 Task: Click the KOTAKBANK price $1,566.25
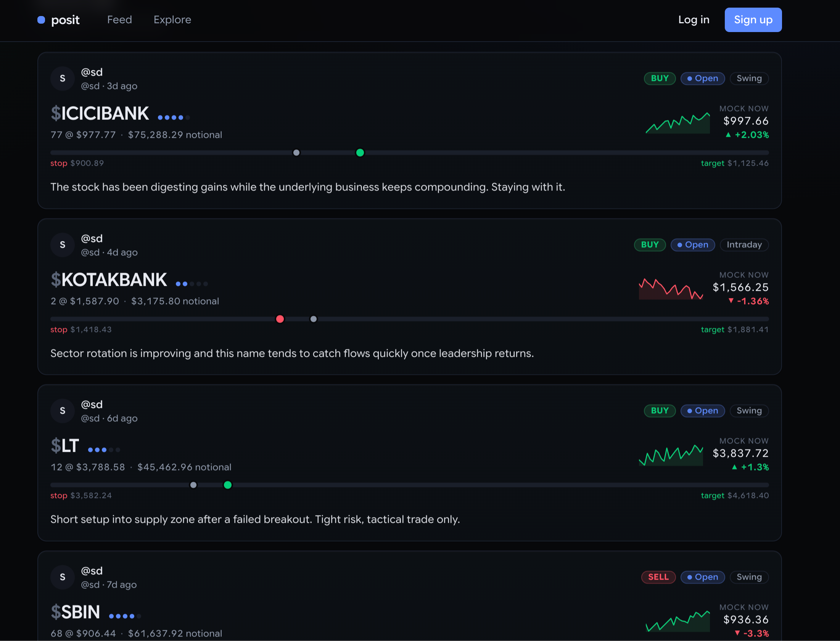[x=741, y=287]
